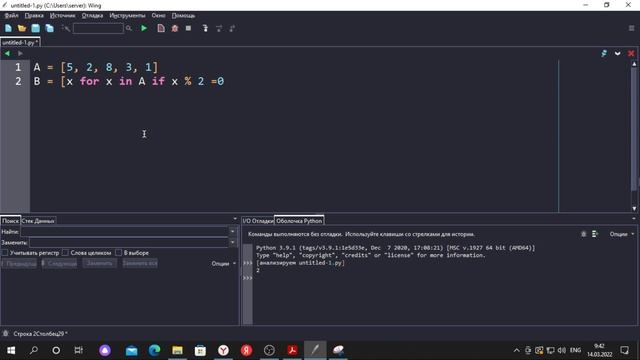Click code line 2 in the editor
The image size is (640, 360).
pos(129,81)
